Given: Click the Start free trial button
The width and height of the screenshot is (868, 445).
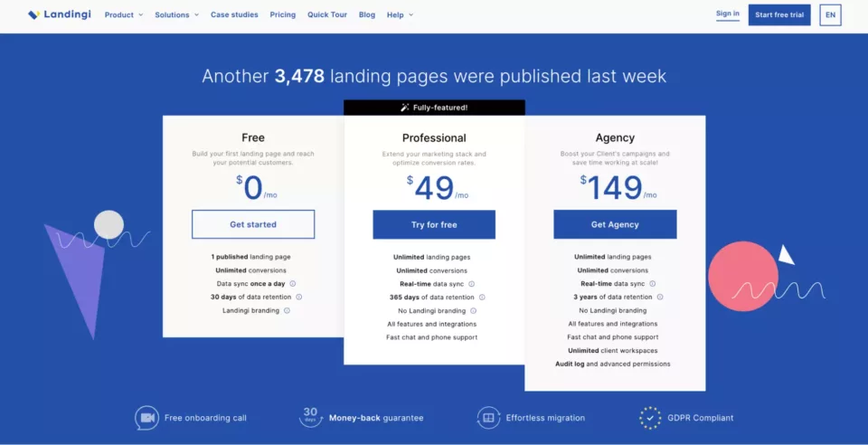Looking at the screenshot, I should 779,15.
